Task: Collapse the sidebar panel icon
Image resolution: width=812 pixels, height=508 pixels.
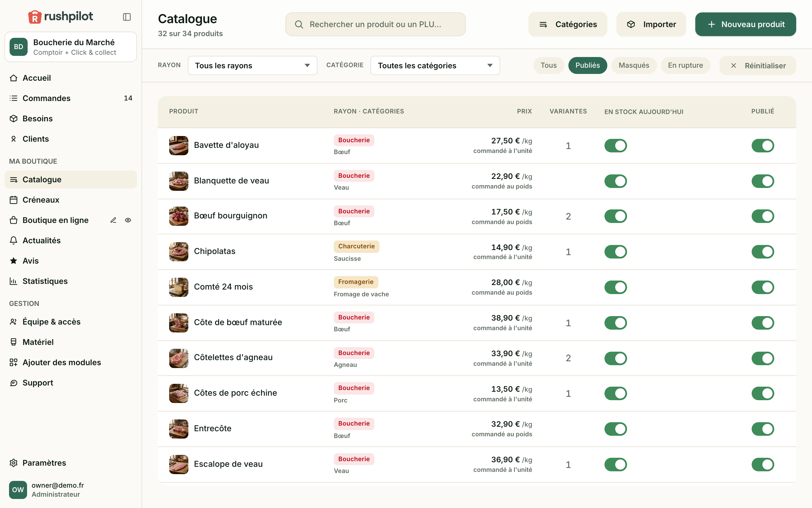Action: pos(127,17)
